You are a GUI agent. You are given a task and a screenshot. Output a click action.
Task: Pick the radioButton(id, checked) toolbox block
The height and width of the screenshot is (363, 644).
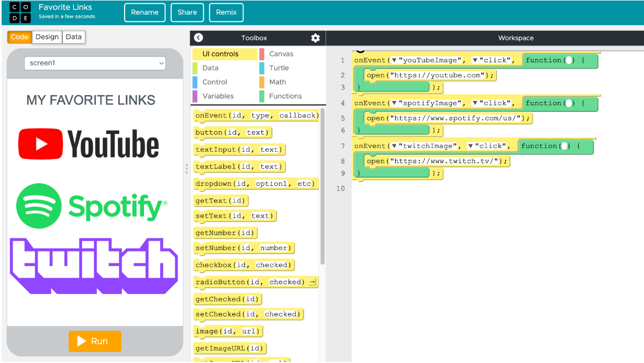click(x=256, y=282)
